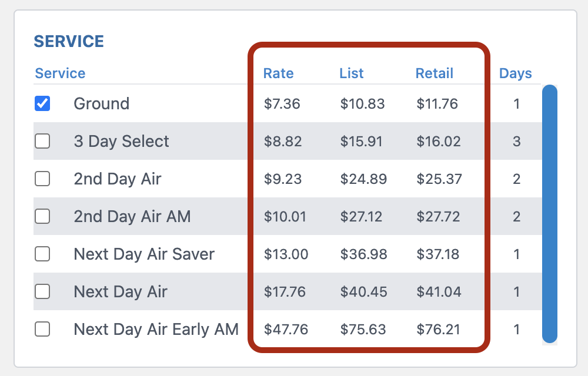Screen dimensions: 588x376
Task: Click the List column header
Action: point(352,73)
